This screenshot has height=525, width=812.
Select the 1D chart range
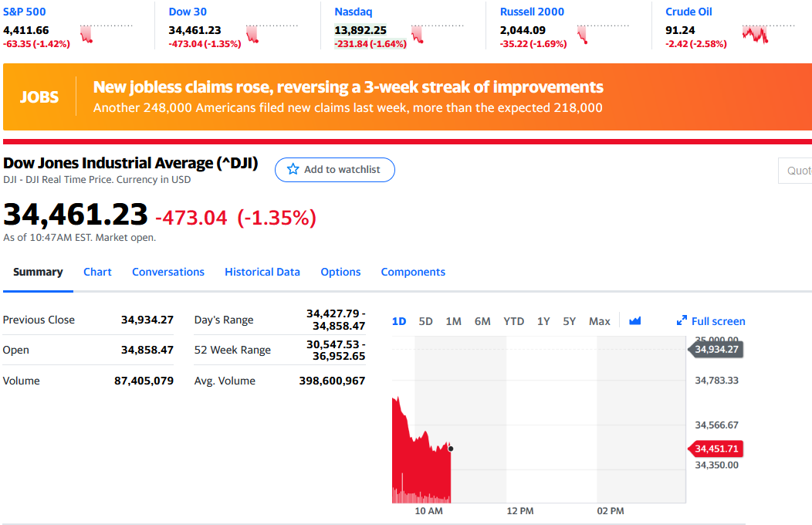pyautogui.click(x=399, y=321)
